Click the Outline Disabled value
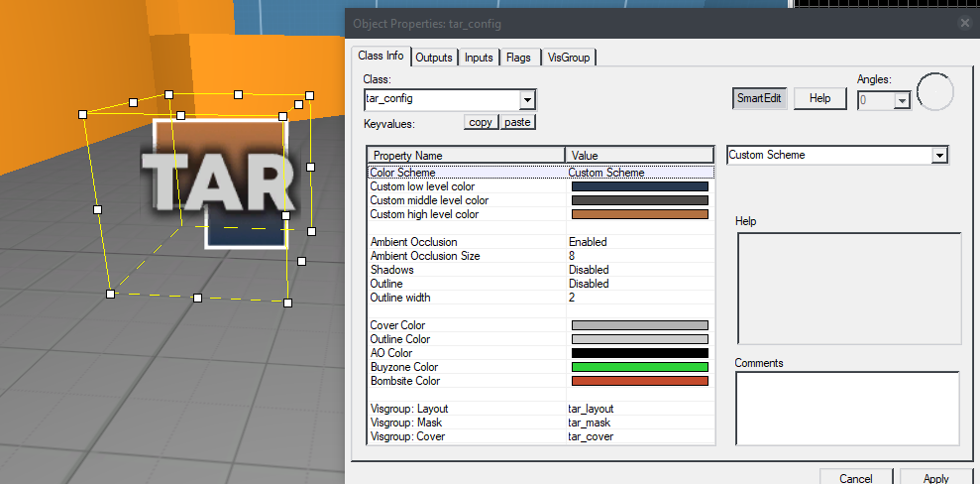980x484 pixels. tap(589, 284)
